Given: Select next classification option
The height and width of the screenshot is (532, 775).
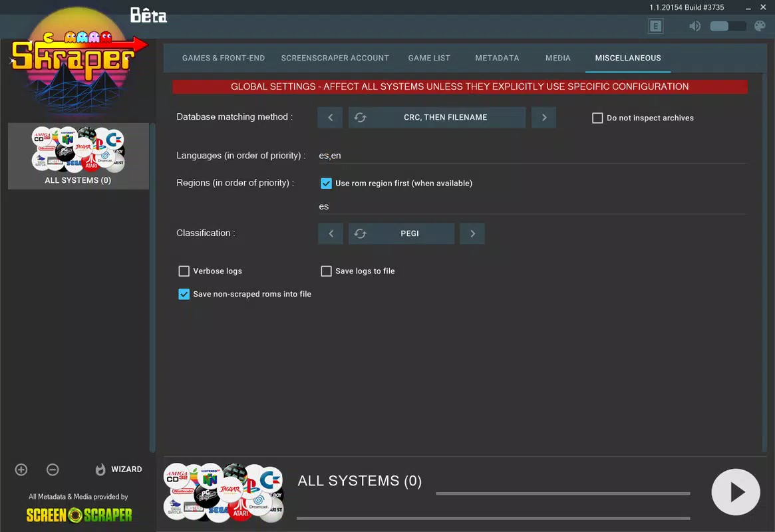Looking at the screenshot, I should [472, 233].
